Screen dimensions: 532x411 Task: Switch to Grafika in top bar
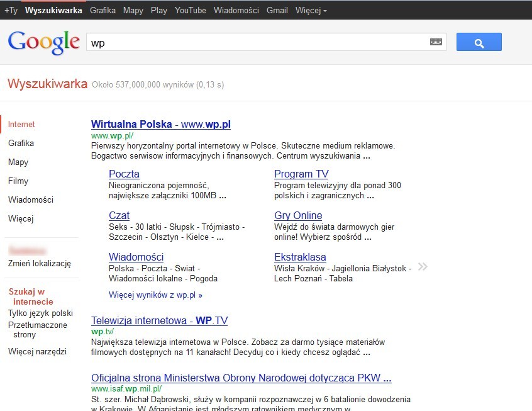point(103,11)
